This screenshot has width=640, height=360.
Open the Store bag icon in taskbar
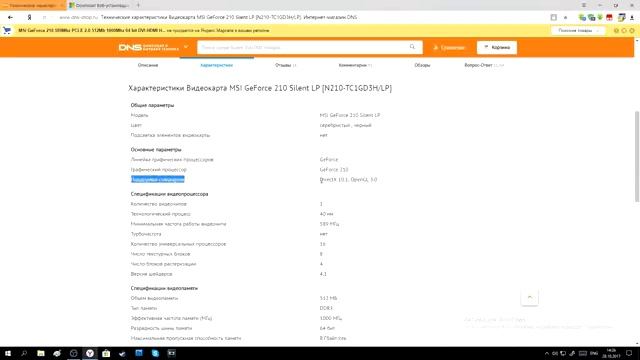pos(106,353)
